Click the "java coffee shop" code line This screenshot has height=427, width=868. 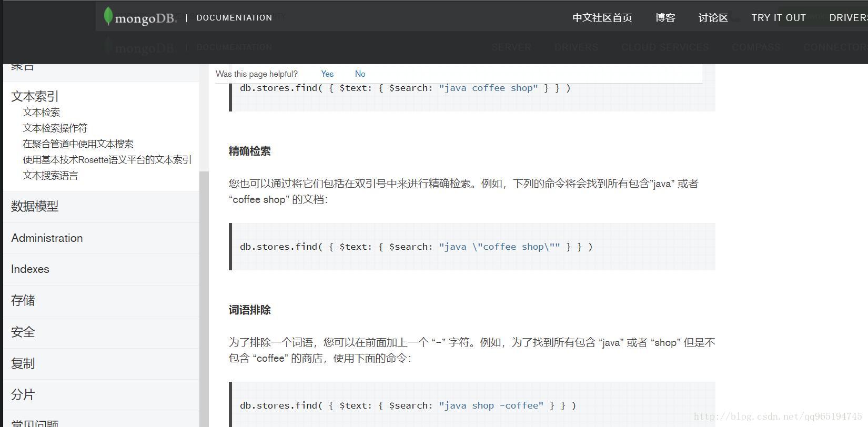(x=405, y=88)
